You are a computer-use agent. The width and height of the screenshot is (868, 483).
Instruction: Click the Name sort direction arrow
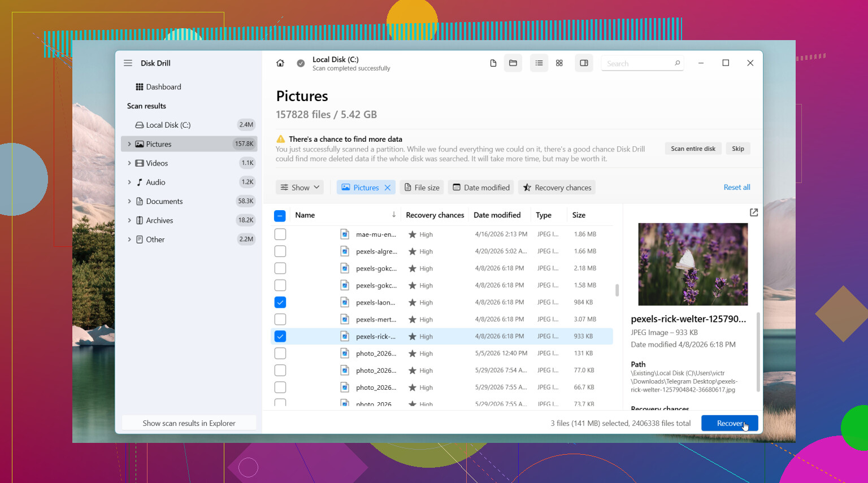tap(394, 215)
